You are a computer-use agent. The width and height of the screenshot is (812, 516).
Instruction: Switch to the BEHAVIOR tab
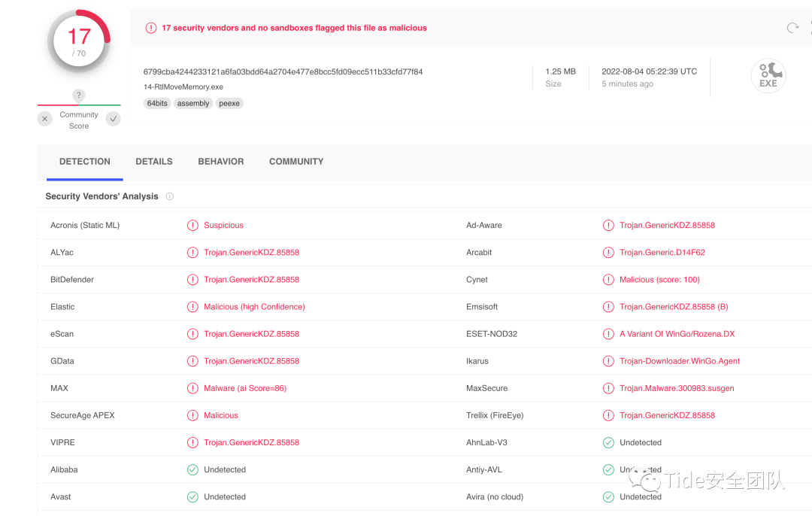coord(220,162)
